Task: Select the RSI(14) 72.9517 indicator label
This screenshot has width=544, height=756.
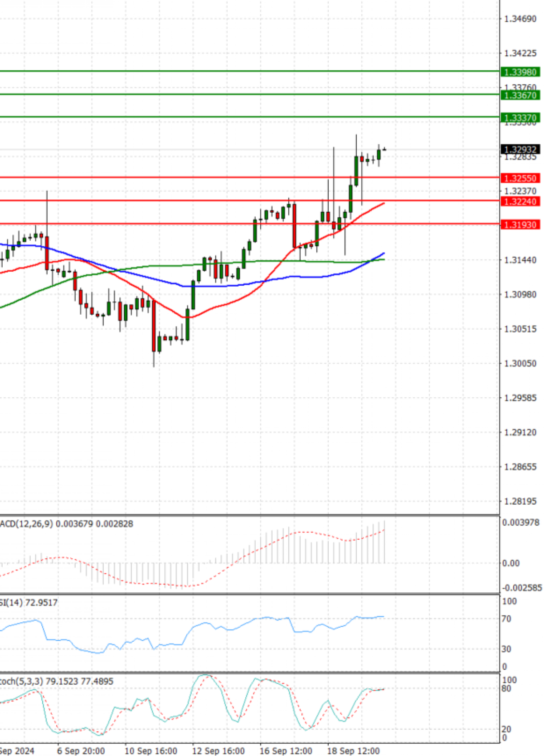Action: click(x=29, y=602)
